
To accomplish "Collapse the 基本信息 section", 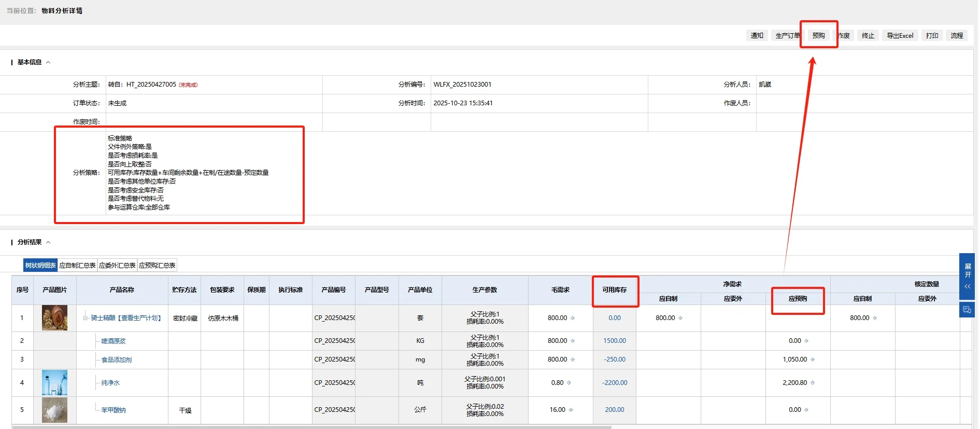I will tap(48, 62).
